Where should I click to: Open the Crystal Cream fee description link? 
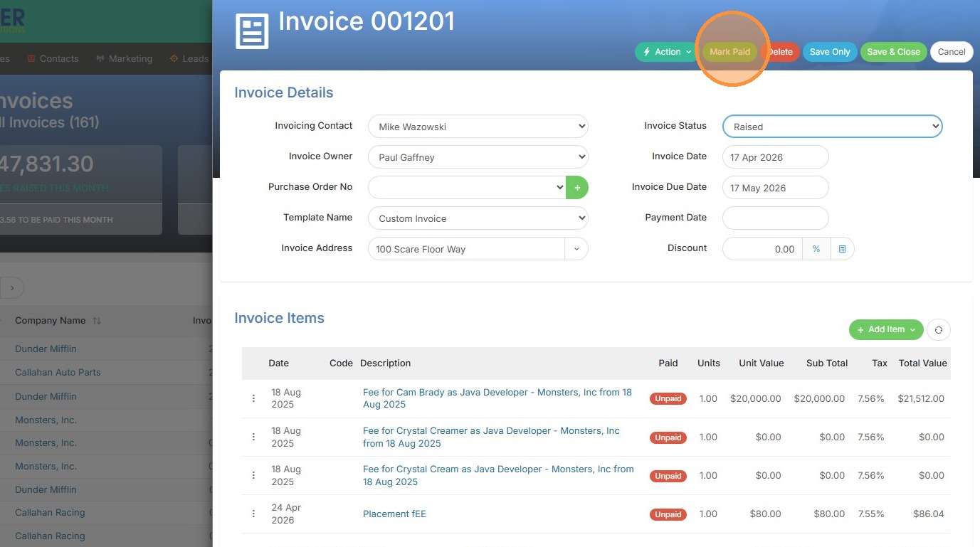pos(498,475)
